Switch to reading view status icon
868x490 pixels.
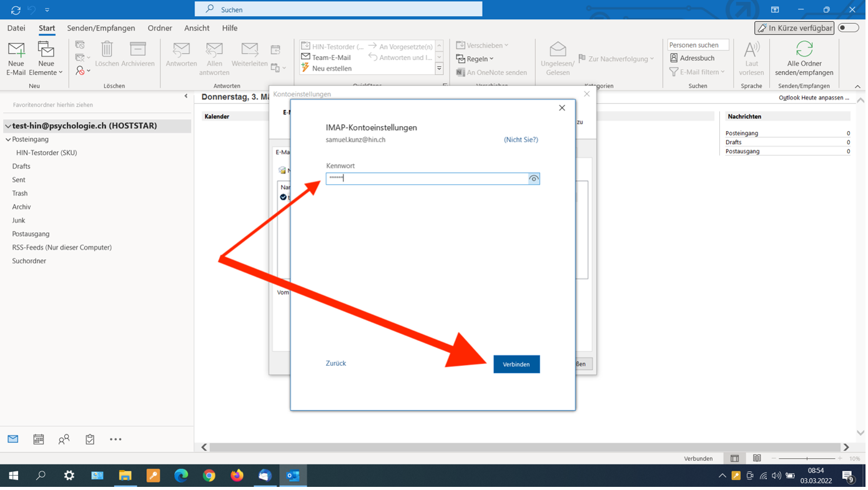pos(757,459)
